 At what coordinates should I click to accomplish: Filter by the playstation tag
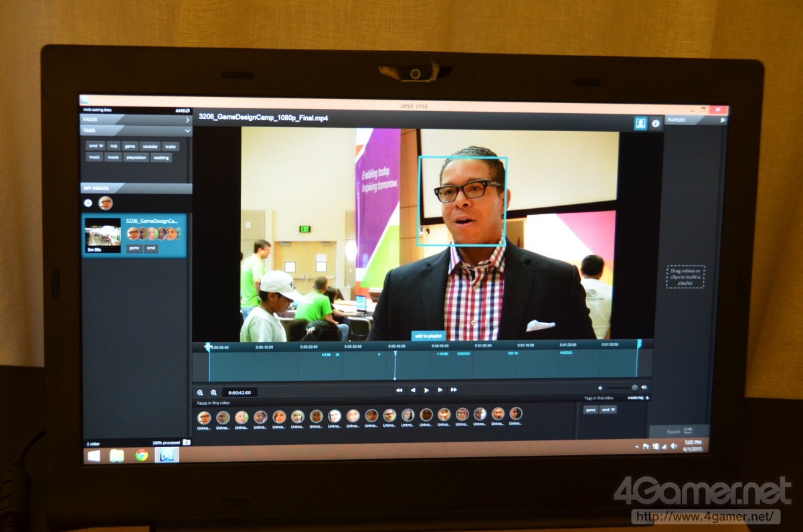coord(136,158)
